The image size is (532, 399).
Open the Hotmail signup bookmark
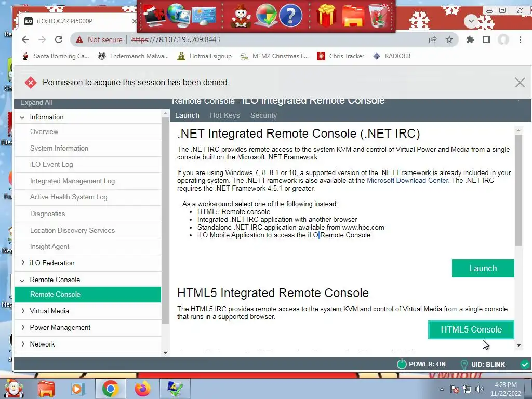point(205,56)
